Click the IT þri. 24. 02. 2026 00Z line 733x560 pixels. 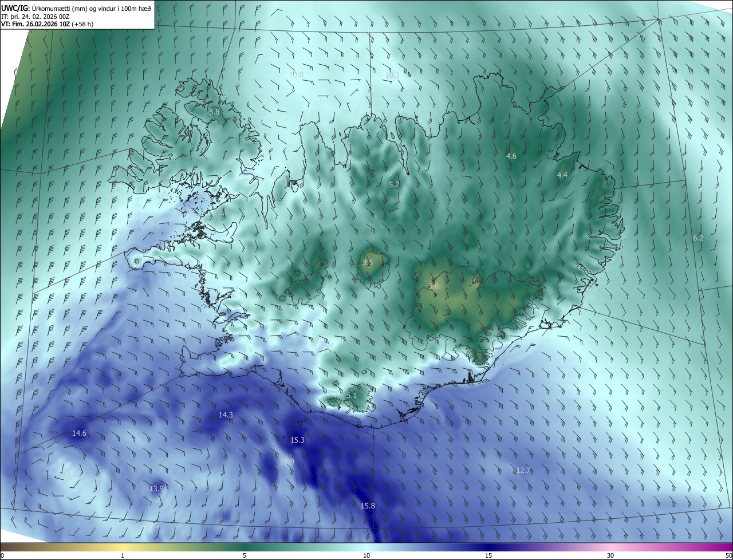point(36,17)
